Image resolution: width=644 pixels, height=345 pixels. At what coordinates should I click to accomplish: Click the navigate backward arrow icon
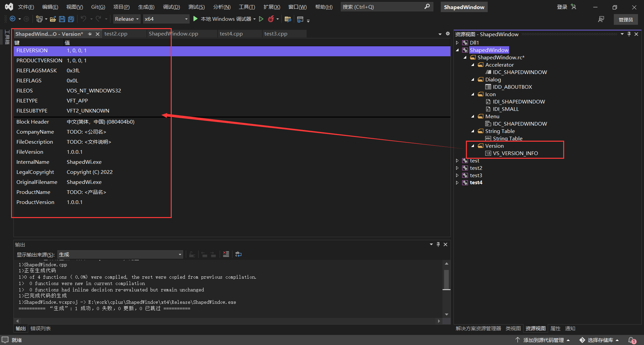[13, 19]
